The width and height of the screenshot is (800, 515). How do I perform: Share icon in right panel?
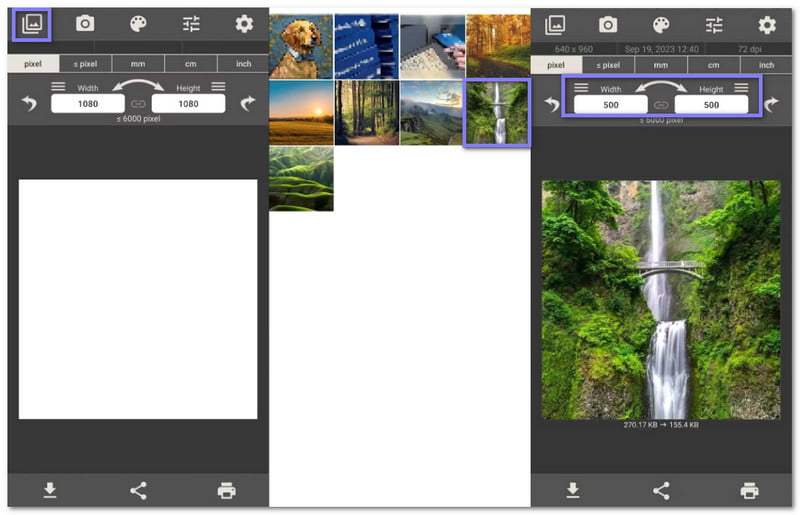pyautogui.click(x=661, y=491)
